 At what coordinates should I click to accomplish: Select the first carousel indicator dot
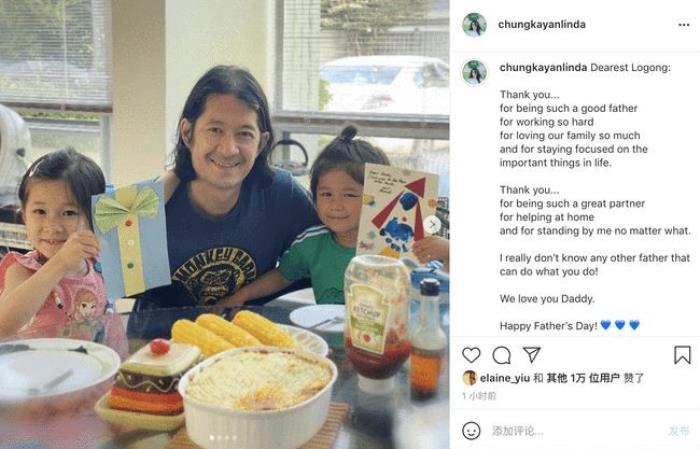[x=212, y=438]
